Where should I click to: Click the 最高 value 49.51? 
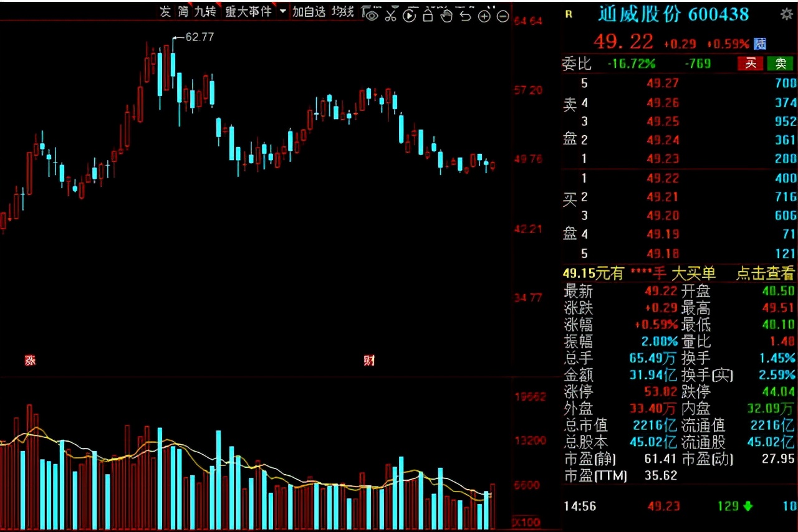point(780,308)
